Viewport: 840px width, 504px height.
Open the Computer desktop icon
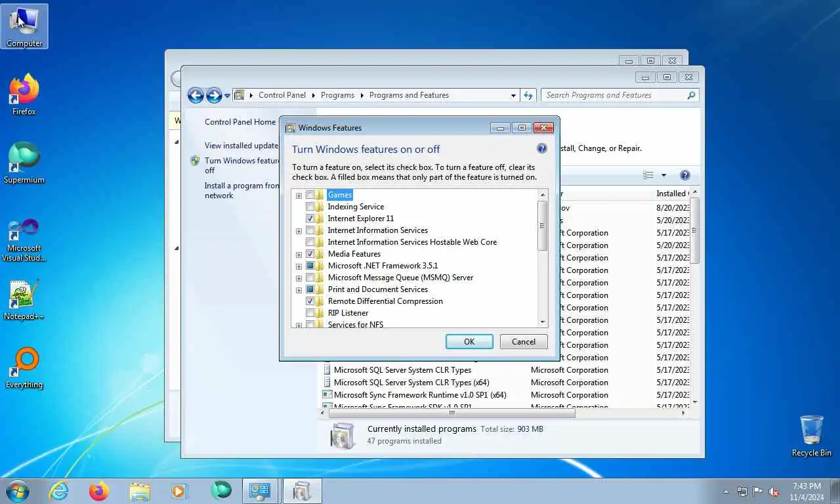pyautogui.click(x=24, y=26)
